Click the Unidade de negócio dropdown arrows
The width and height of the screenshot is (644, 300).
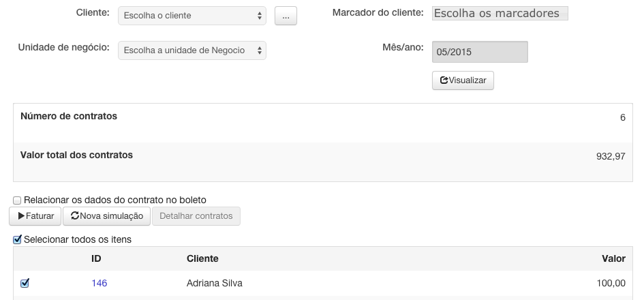pos(260,50)
